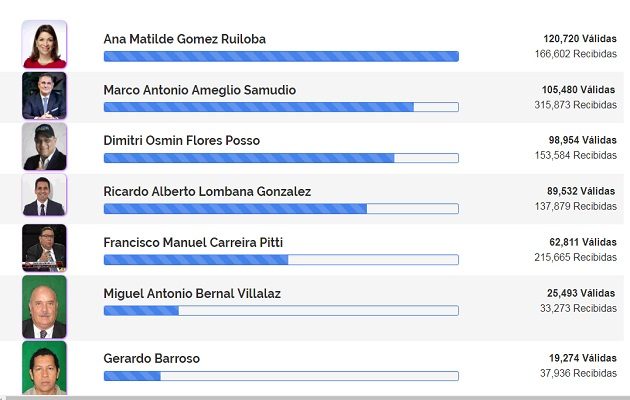Viewport: 630px width, 400px height.
Task: Select Dimitri Osmin Flores Posso's photo
Action: [44, 146]
